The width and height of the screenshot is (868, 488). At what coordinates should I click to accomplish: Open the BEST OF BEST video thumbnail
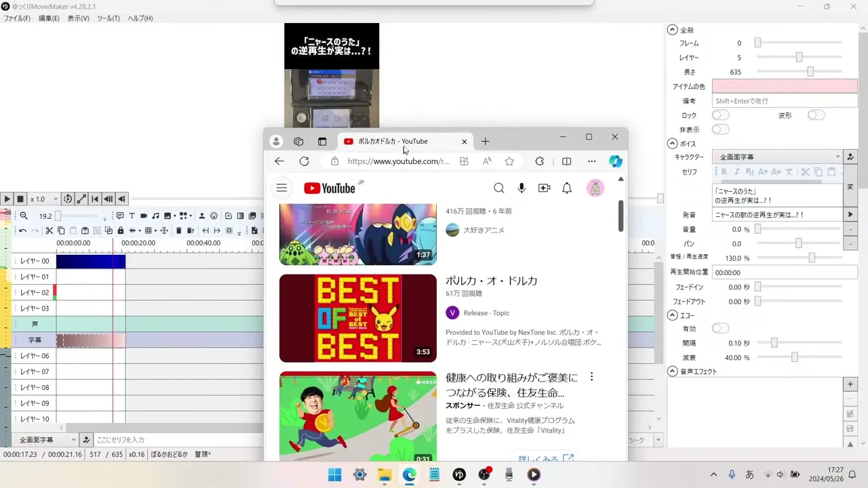tap(358, 318)
